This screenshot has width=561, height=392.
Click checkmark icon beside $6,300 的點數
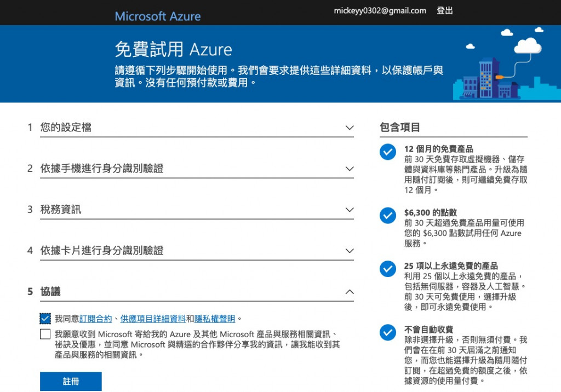pyautogui.click(x=388, y=216)
